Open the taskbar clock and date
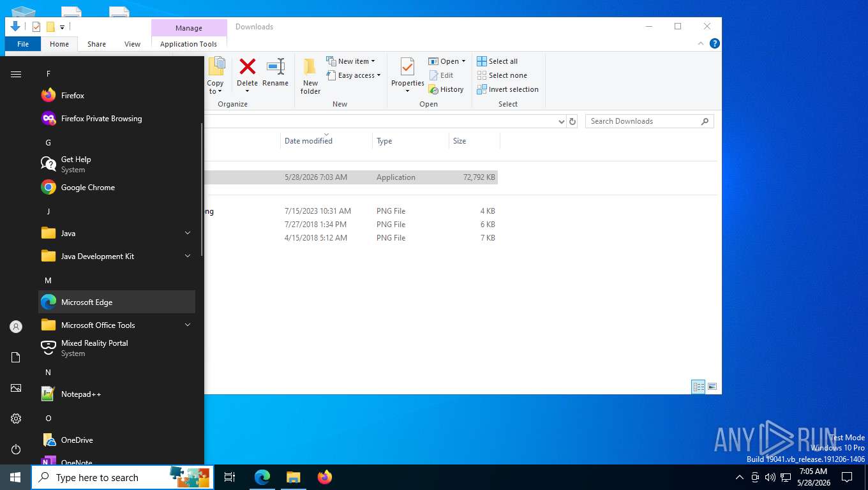 pos(813,477)
